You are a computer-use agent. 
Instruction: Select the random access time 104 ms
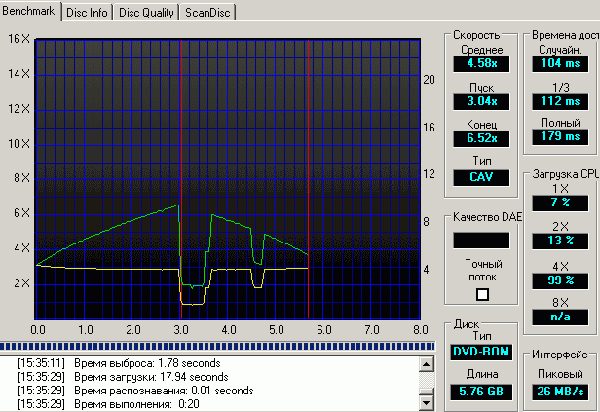[x=560, y=64]
